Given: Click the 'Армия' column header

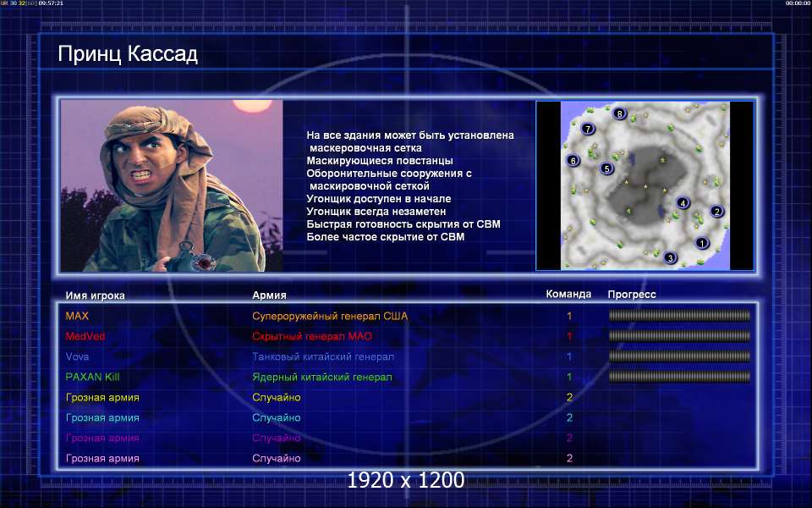Looking at the screenshot, I should click(x=269, y=295).
